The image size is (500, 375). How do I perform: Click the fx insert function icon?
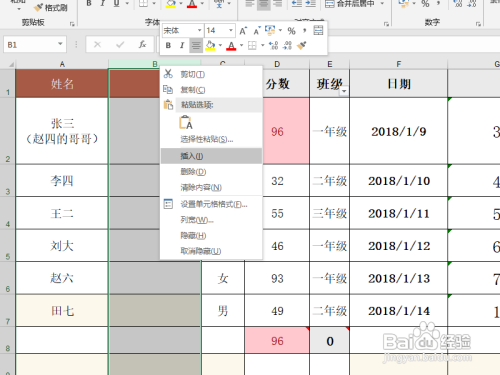tap(143, 44)
